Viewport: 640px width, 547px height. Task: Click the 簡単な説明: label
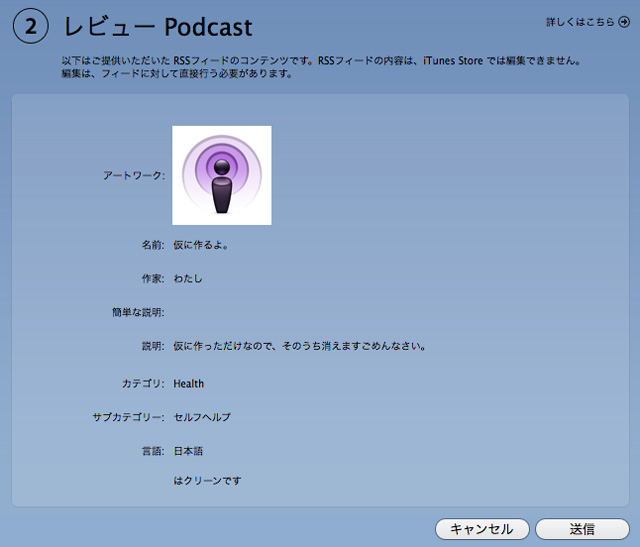[138, 313]
